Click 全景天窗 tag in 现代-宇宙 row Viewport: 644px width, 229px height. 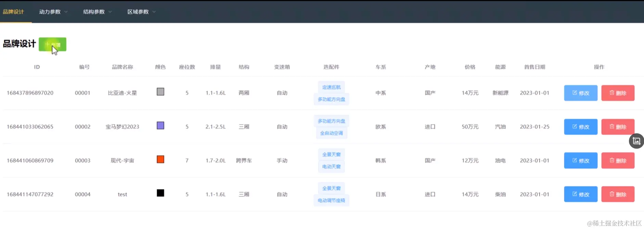(x=332, y=154)
